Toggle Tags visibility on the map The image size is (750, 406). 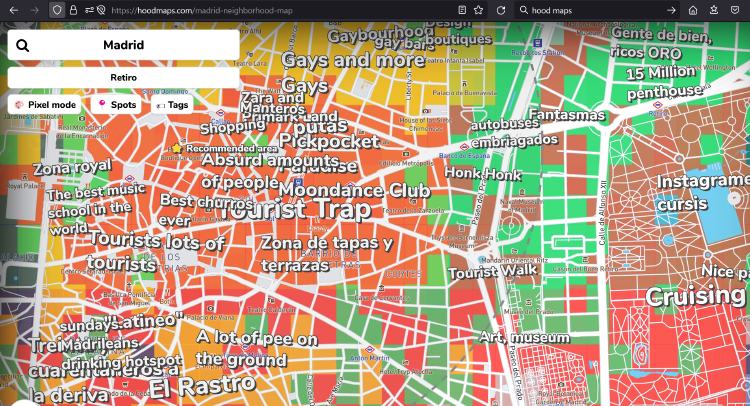click(172, 104)
